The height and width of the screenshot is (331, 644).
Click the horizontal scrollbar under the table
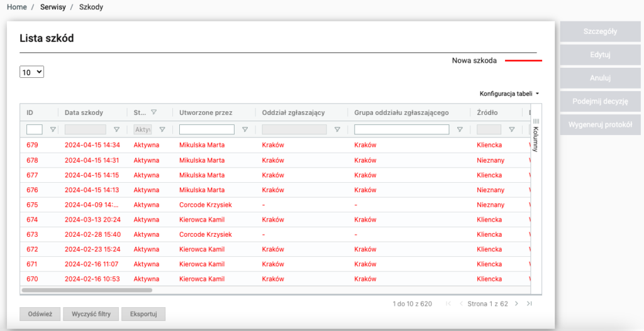86,290
